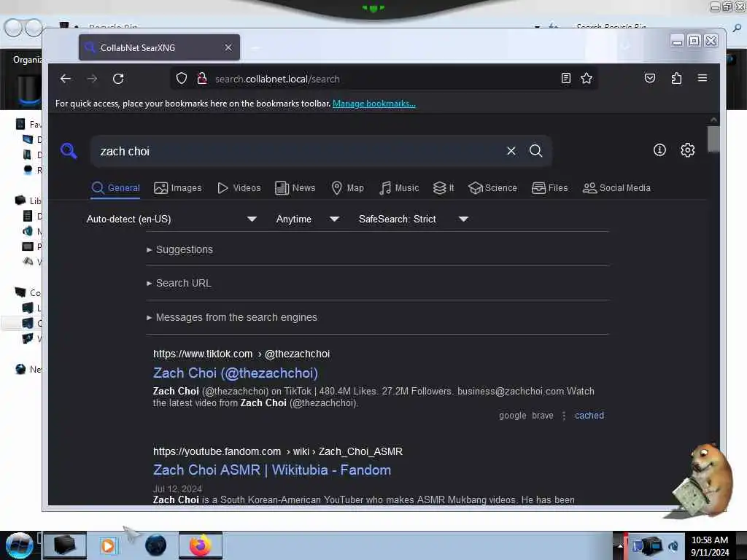The height and width of the screenshot is (560, 747).
Task: Reload the current page
Action: [x=118, y=79]
